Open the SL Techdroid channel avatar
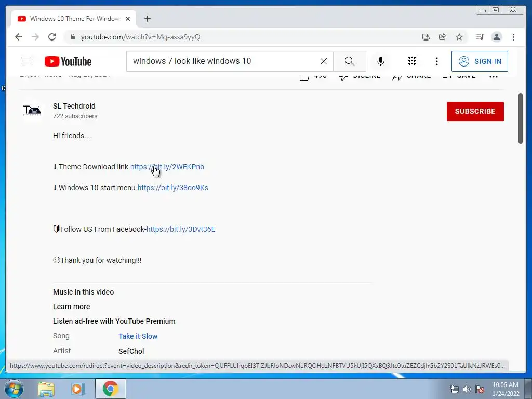Viewport: 532px width, 399px height. tap(32, 110)
